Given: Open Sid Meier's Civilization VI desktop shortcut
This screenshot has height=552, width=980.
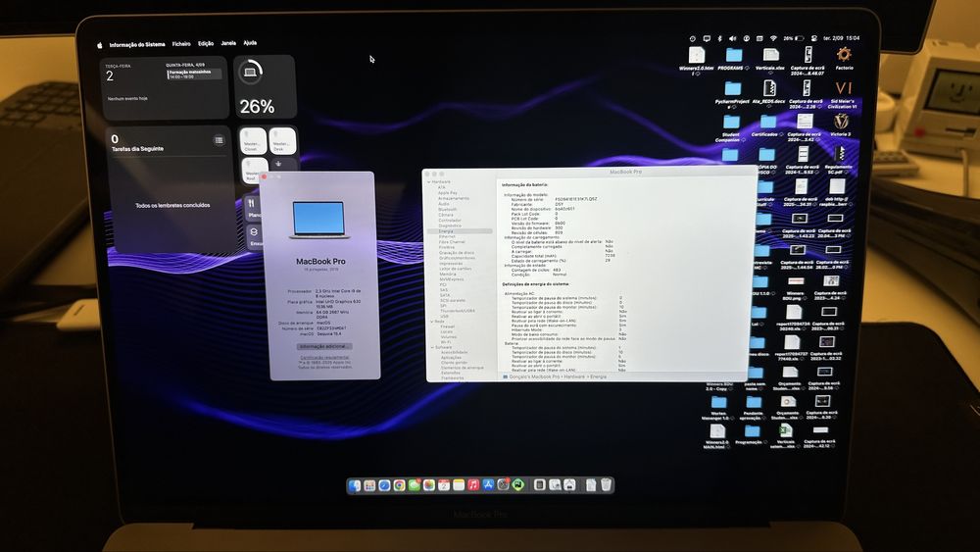Looking at the screenshot, I should (843, 88).
